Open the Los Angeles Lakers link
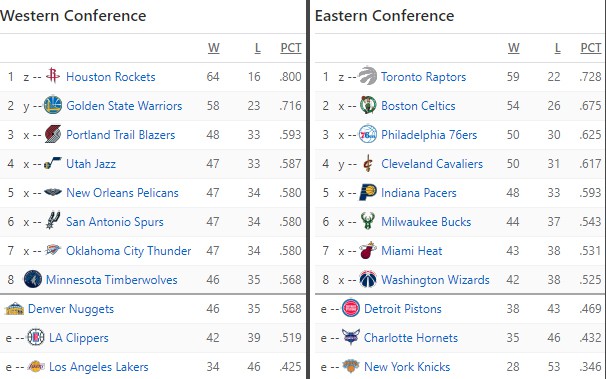606x379 pixels. 99,367
